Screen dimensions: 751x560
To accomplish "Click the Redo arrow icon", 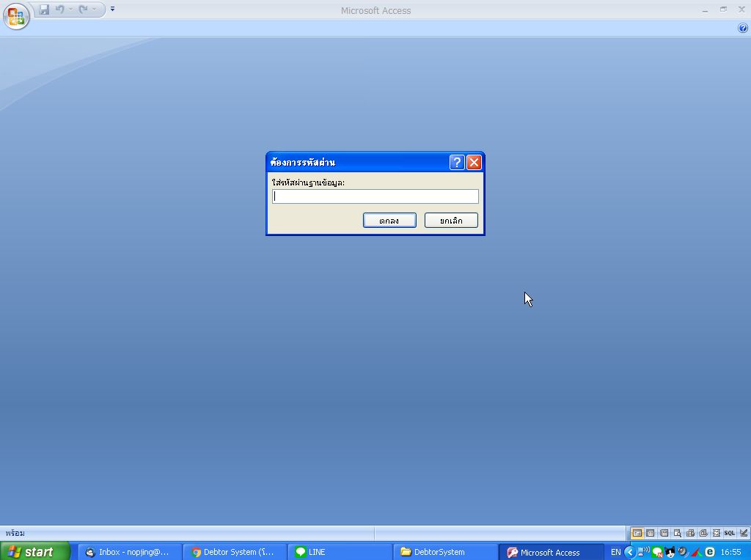I will click(84, 9).
